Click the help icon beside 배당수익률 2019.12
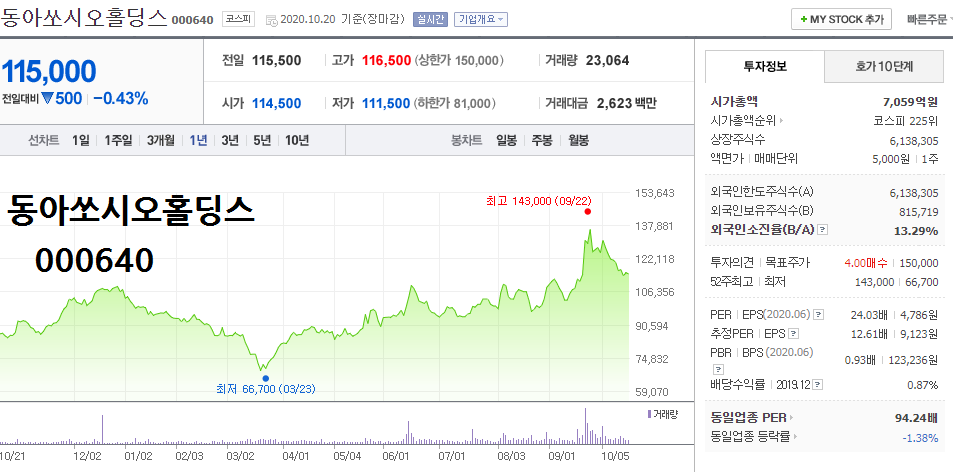The width and height of the screenshot is (953, 472). 819,385
